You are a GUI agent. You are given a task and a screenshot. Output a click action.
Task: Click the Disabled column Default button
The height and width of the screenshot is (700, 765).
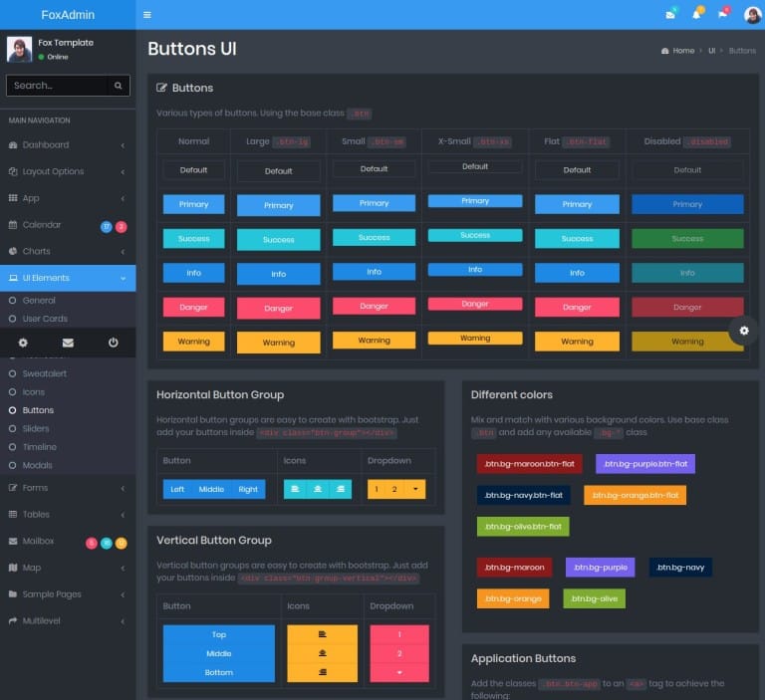(x=687, y=170)
